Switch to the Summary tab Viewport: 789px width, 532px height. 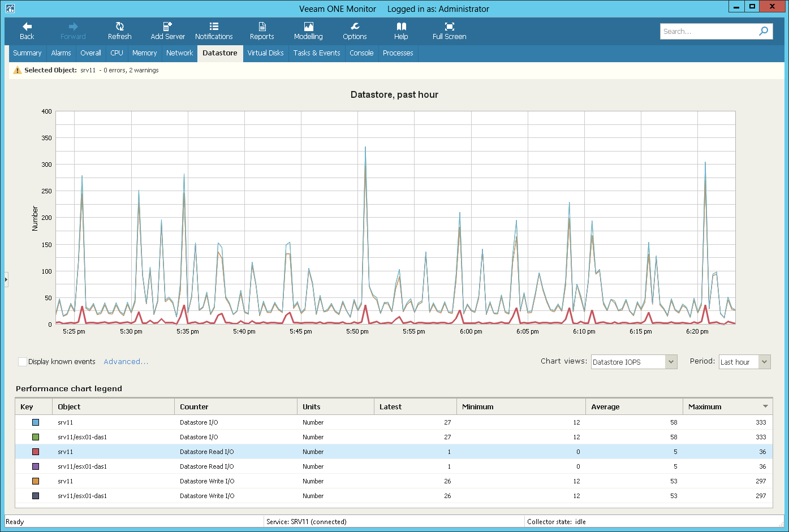coord(27,53)
